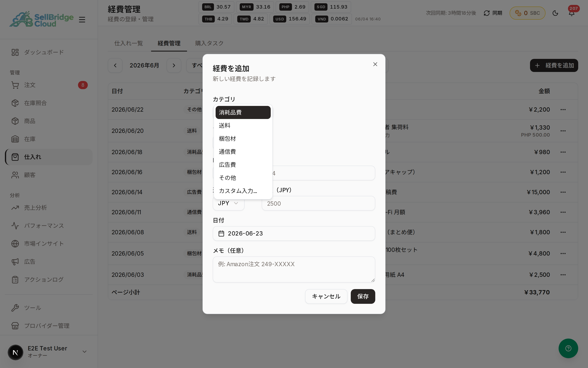Choose 広告費 category option
588x368 pixels.
(x=243, y=165)
